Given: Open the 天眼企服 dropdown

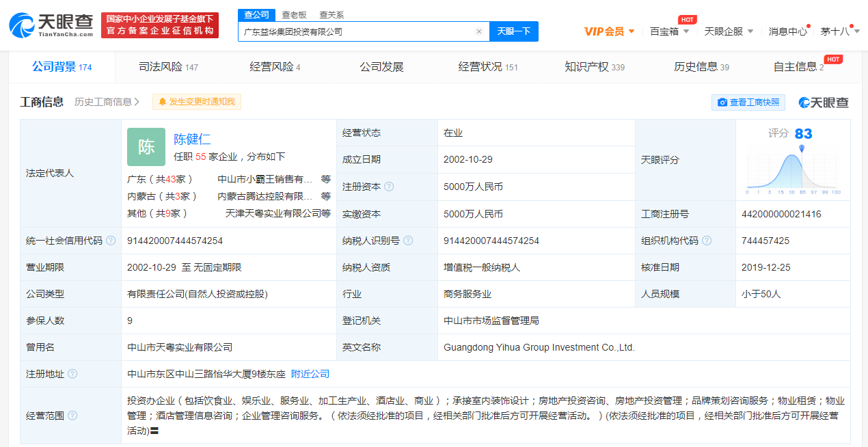Looking at the screenshot, I should pos(729,31).
